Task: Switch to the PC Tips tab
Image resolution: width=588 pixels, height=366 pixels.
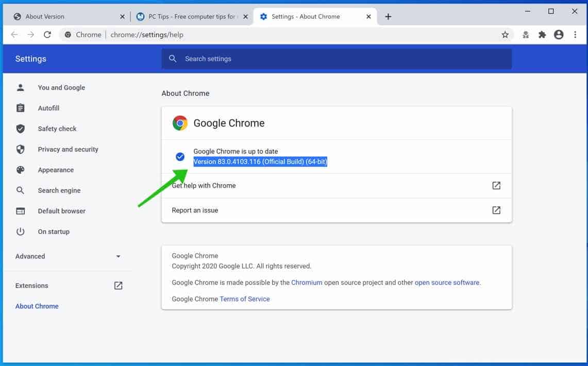Action: (x=192, y=17)
